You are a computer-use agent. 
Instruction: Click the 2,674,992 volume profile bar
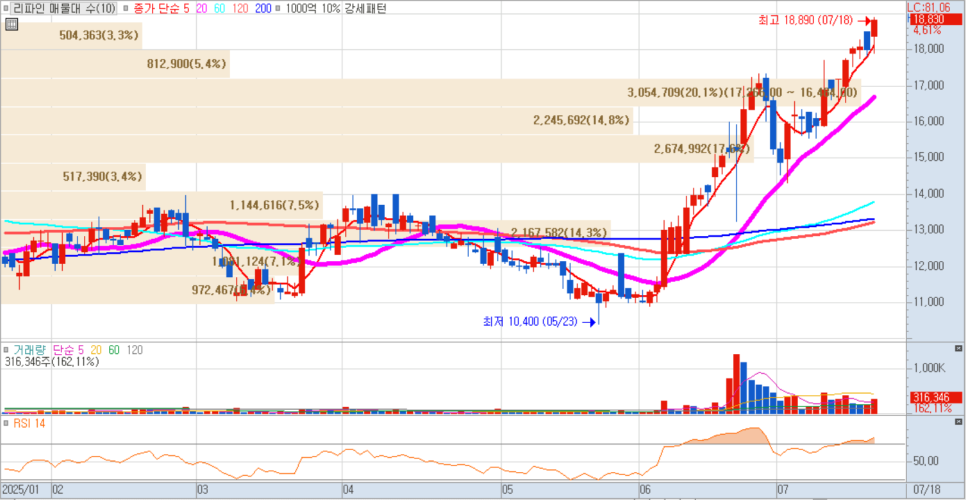click(x=376, y=149)
